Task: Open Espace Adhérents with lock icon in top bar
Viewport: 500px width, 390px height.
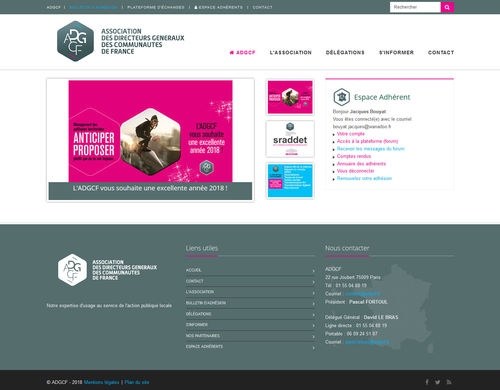Action: pos(218,7)
